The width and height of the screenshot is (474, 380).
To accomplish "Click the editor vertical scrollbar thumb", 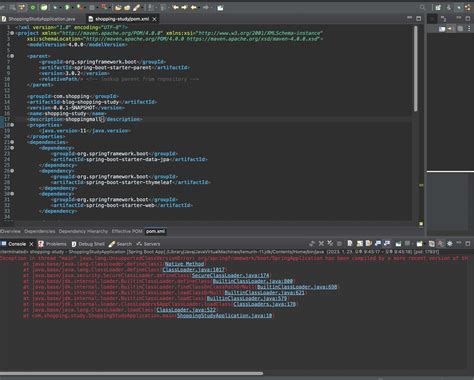I will click(416, 68).
